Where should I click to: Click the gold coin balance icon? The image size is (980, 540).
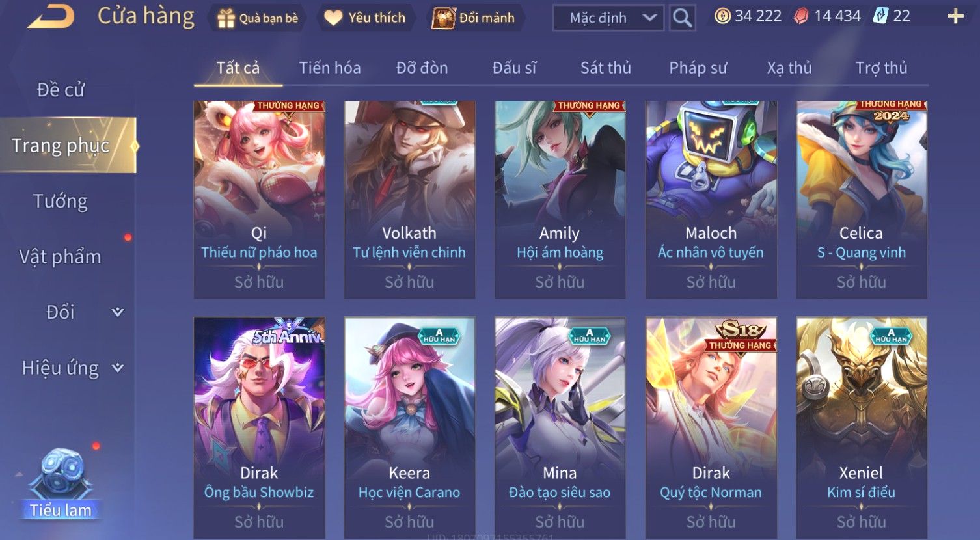click(722, 16)
